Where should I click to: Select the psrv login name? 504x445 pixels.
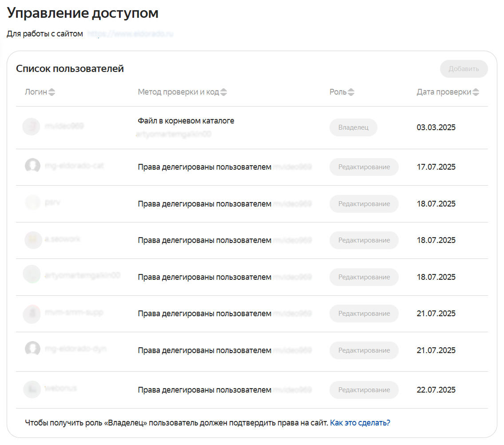(x=52, y=203)
